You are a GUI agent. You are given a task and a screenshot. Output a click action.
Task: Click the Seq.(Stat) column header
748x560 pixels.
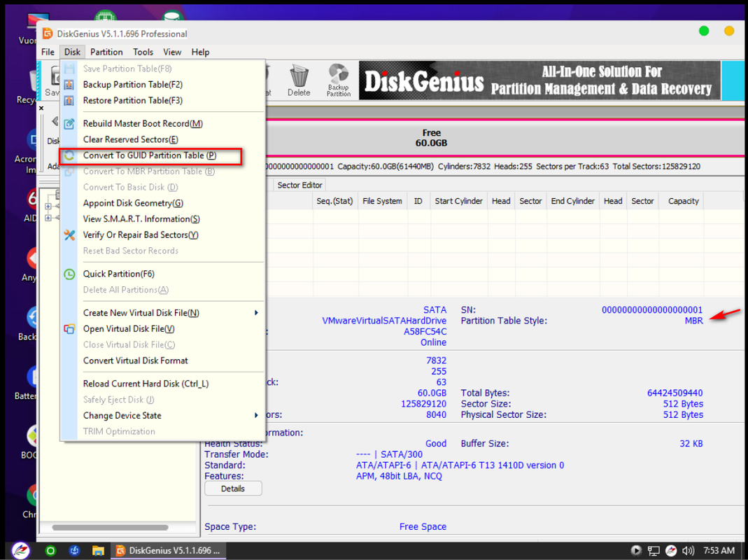pyautogui.click(x=334, y=201)
